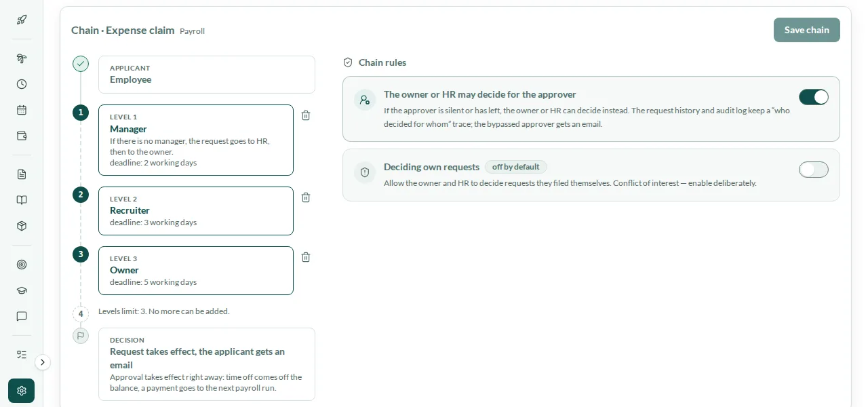Enable the Deciding own requests toggle
The width and height of the screenshot is (868, 407).
(x=814, y=170)
